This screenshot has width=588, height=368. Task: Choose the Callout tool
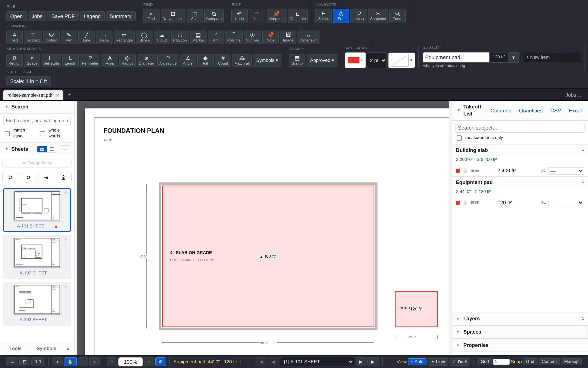point(51,37)
